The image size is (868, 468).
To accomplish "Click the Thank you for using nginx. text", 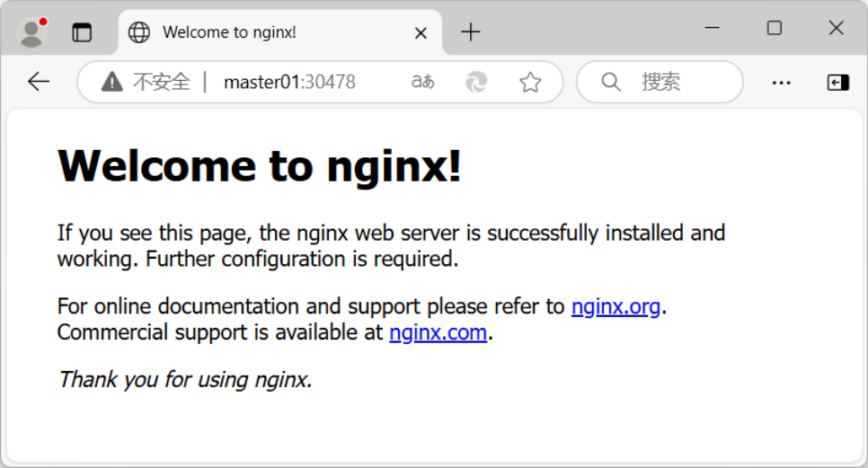I will pos(185,380).
